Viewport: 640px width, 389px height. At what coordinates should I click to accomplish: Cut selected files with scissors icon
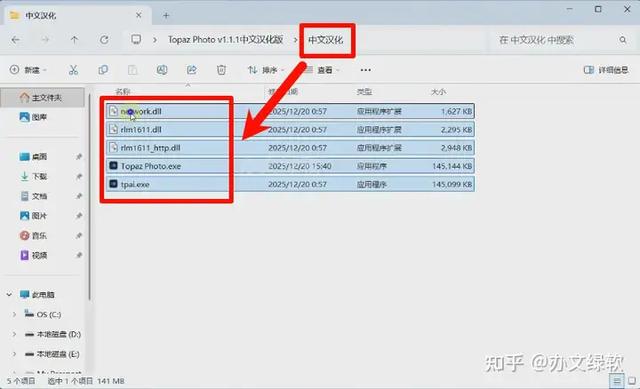tap(73, 70)
